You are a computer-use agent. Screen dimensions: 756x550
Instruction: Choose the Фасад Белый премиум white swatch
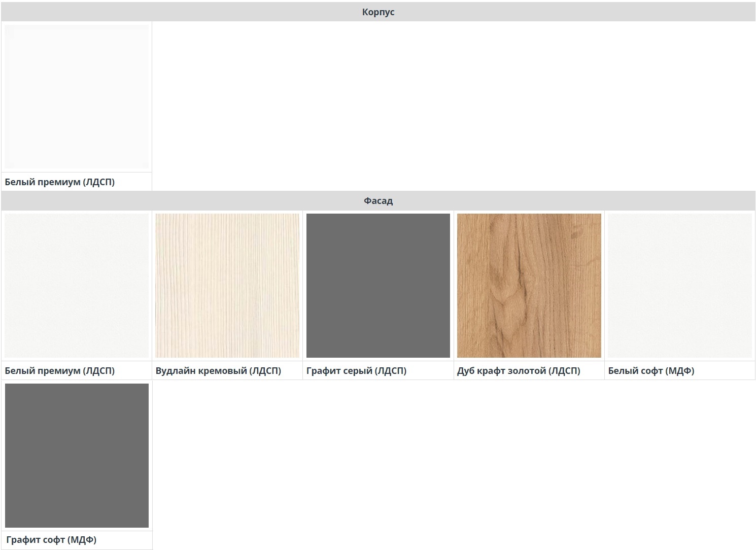click(77, 286)
